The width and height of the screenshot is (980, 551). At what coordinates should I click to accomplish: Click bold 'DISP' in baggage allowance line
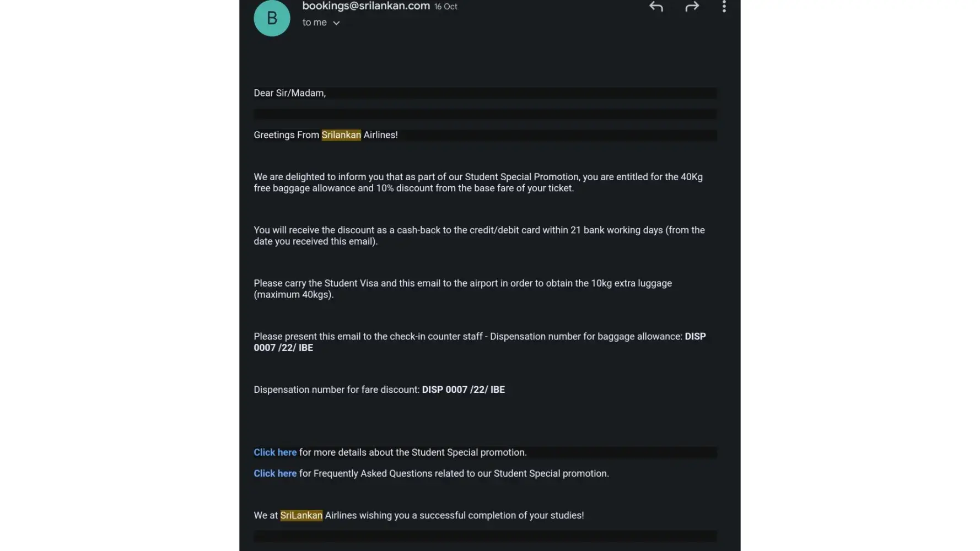point(694,337)
